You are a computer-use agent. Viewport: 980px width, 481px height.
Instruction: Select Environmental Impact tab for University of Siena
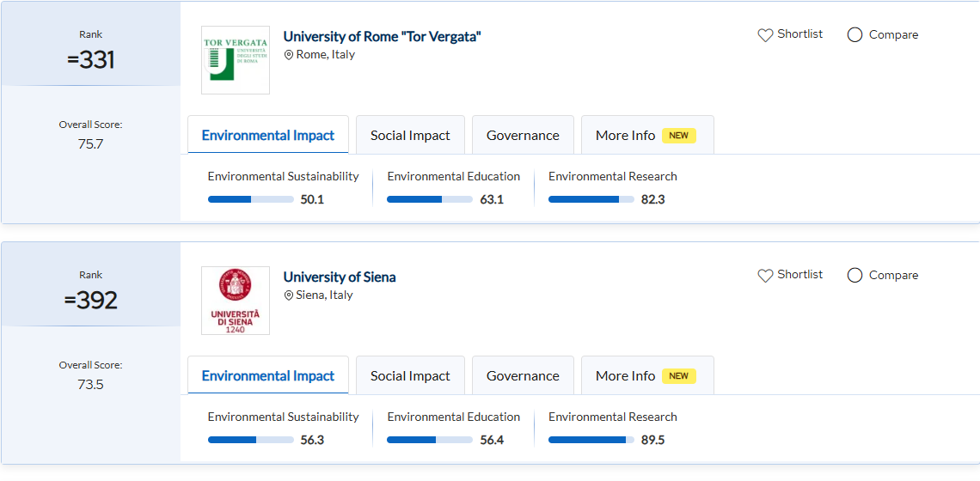[267, 376]
